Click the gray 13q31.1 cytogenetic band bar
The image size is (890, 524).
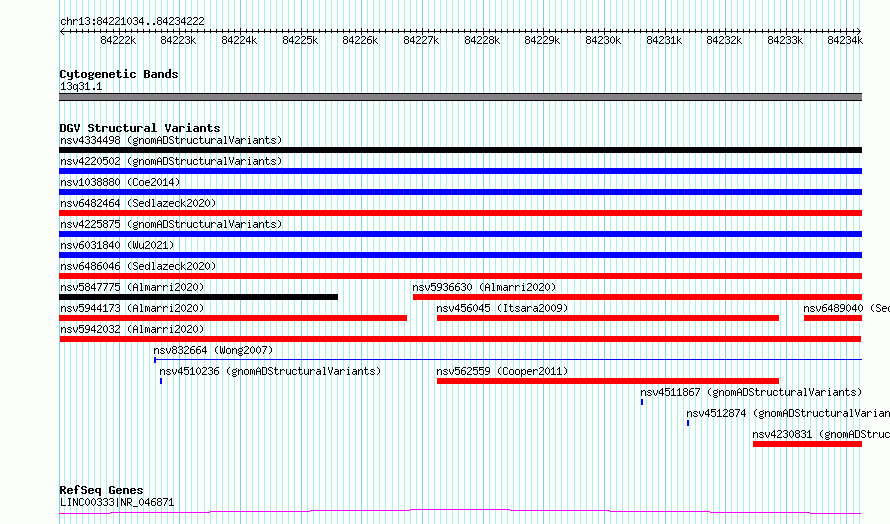tap(460, 97)
